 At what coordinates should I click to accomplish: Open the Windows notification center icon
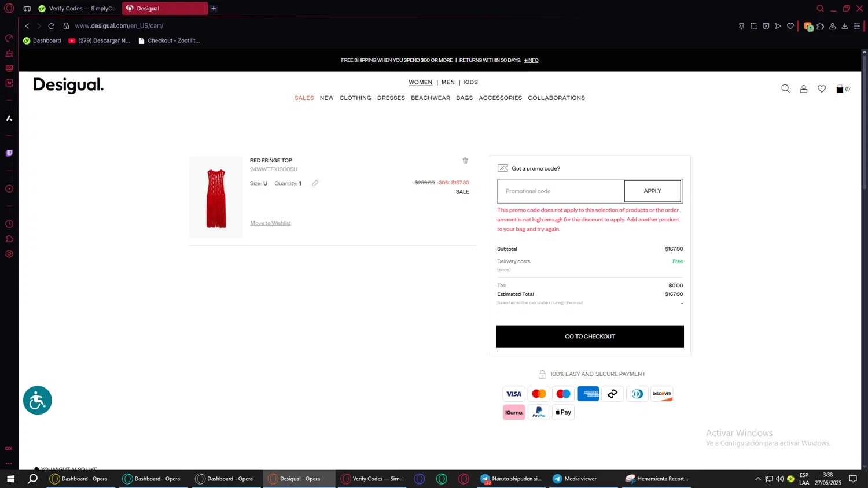pos(853,479)
